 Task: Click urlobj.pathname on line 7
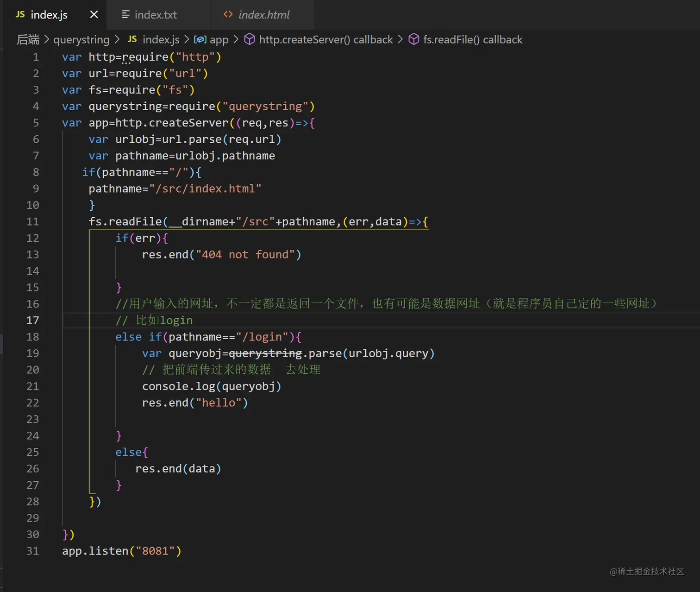click(225, 156)
